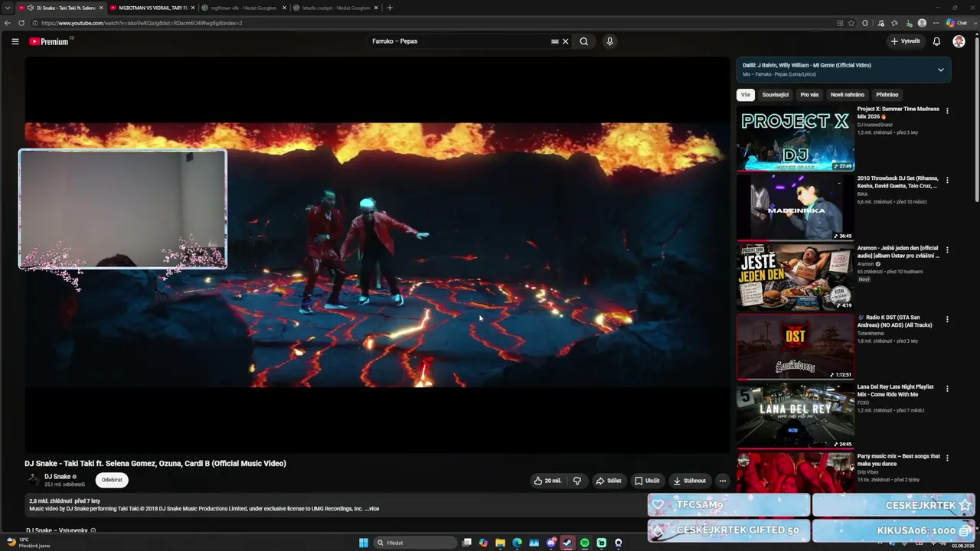The image size is (980, 551).
Task: Start voice search with the microphone icon
Action: pos(609,41)
